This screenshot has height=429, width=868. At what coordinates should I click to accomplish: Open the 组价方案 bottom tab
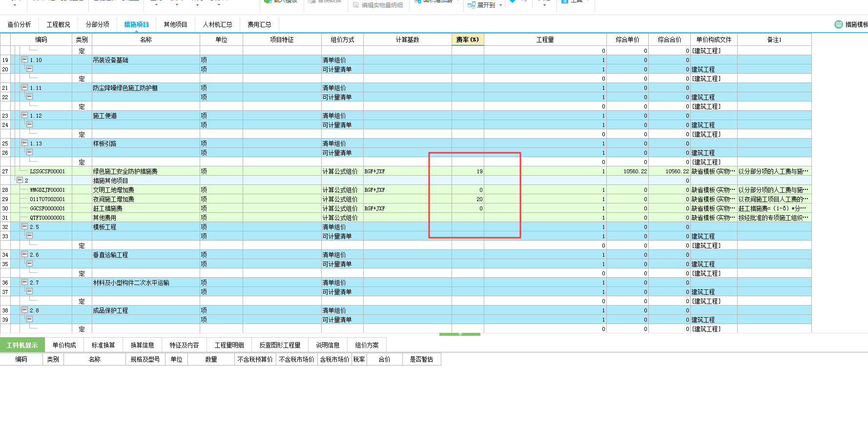[x=367, y=345]
